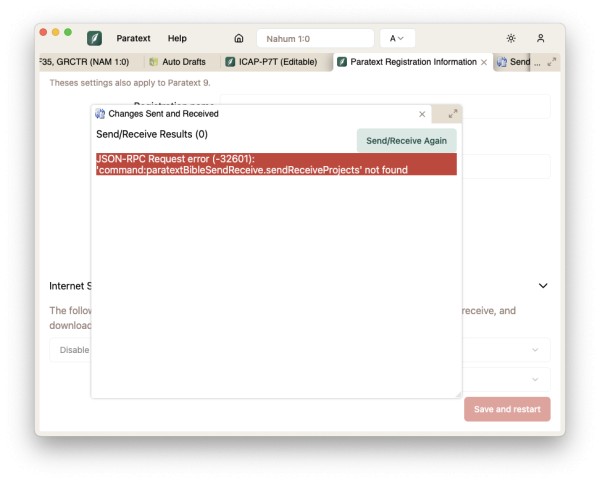Click the JSON-RPC Request error message
Screen dimensions: 600x482
[276, 164]
